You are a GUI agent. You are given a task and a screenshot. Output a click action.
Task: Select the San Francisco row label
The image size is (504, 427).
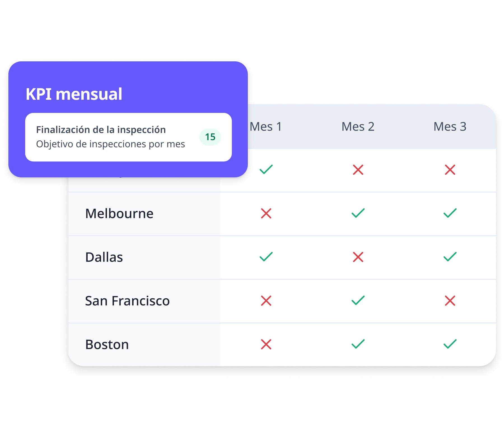point(127,301)
